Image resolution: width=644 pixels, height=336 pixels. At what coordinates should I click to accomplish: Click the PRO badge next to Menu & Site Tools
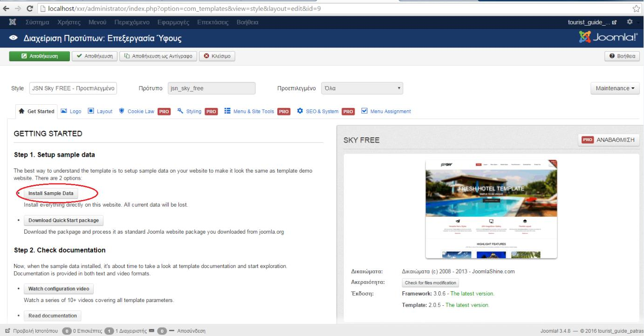[x=284, y=111]
